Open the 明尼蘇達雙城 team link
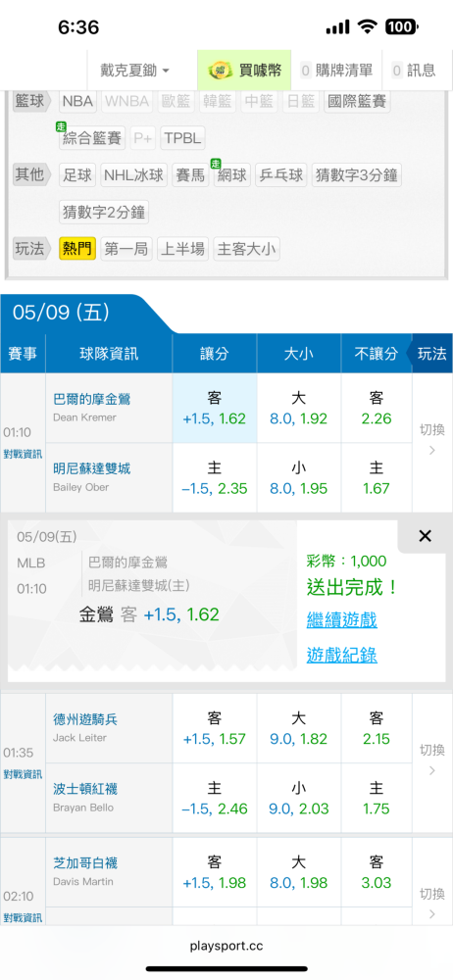This screenshot has height=980, width=453. tap(92, 468)
